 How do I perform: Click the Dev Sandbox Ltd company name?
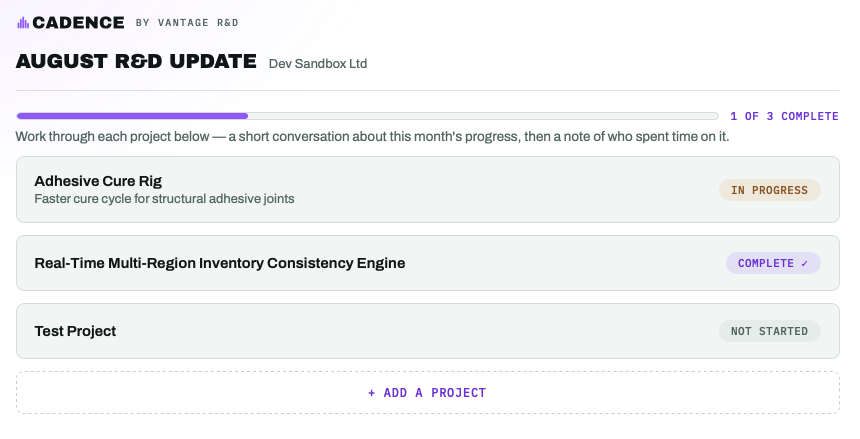pyautogui.click(x=318, y=64)
